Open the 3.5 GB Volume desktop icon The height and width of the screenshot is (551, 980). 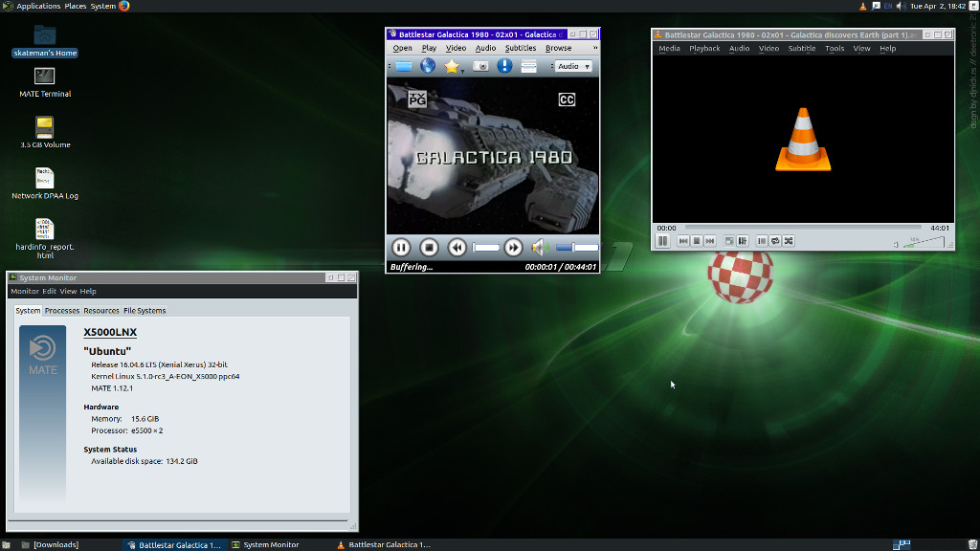(45, 132)
